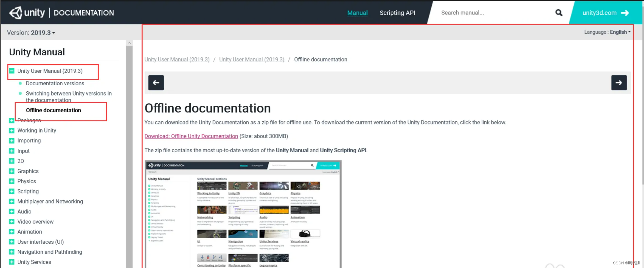
Task: Open Animation sidebar link
Action: click(30, 232)
